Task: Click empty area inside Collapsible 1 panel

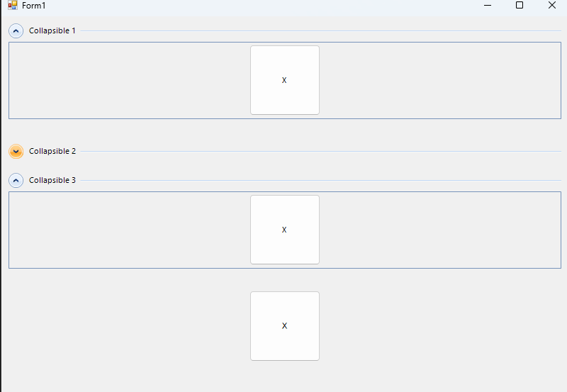Action: click(128, 81)
